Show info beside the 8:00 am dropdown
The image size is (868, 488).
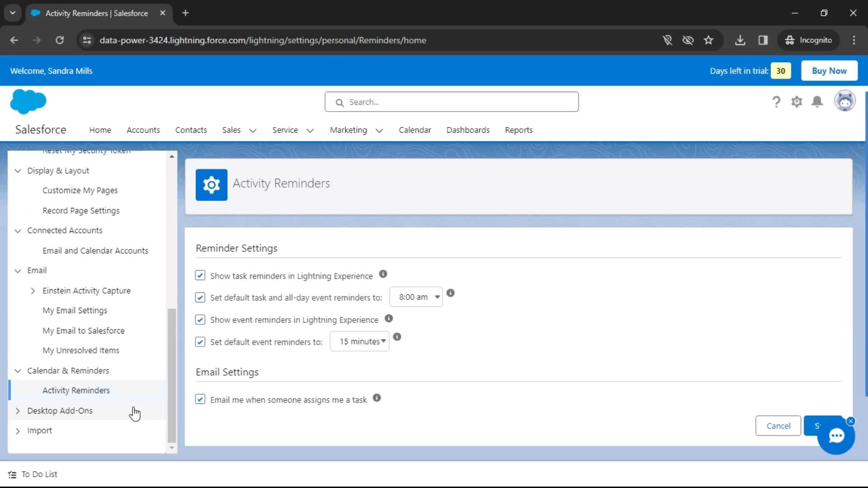(450, 293)
